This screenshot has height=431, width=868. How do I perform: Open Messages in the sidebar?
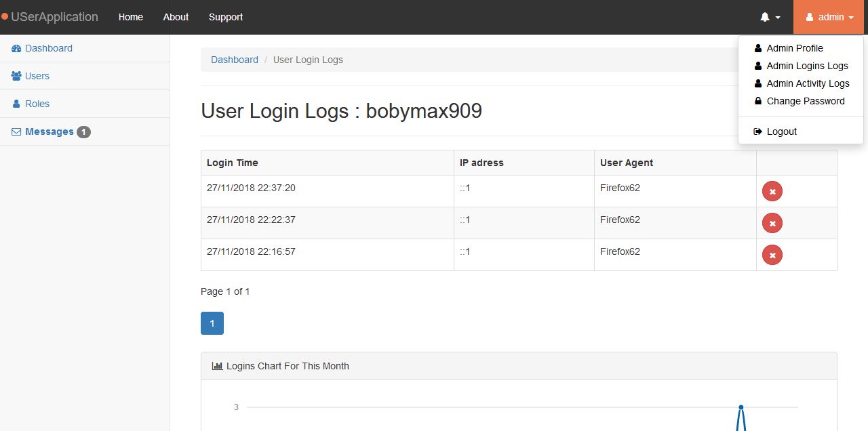49,131
